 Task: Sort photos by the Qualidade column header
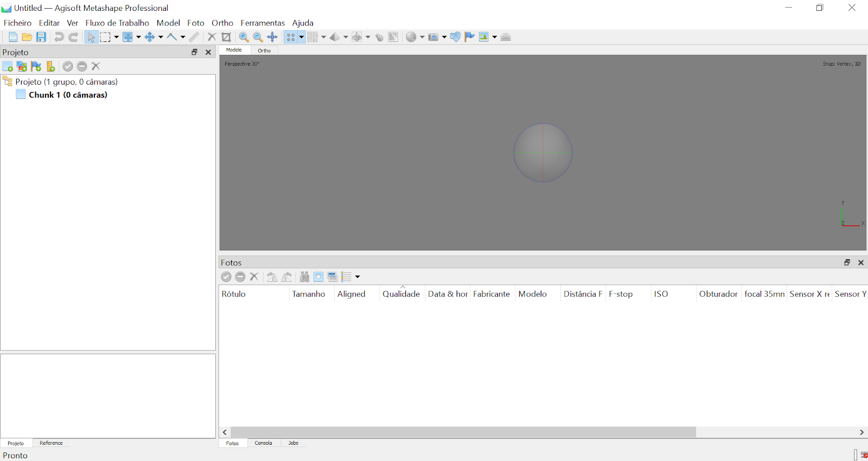click(x=401, y=293)
